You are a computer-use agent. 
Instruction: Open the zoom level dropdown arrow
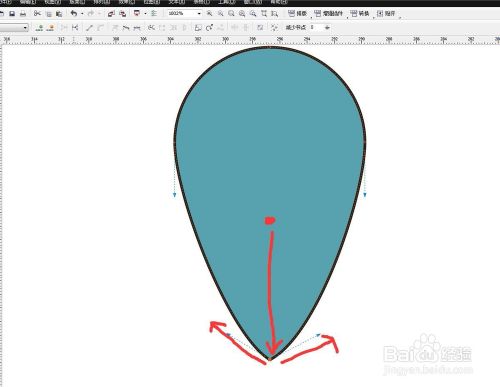pos(199,14)
